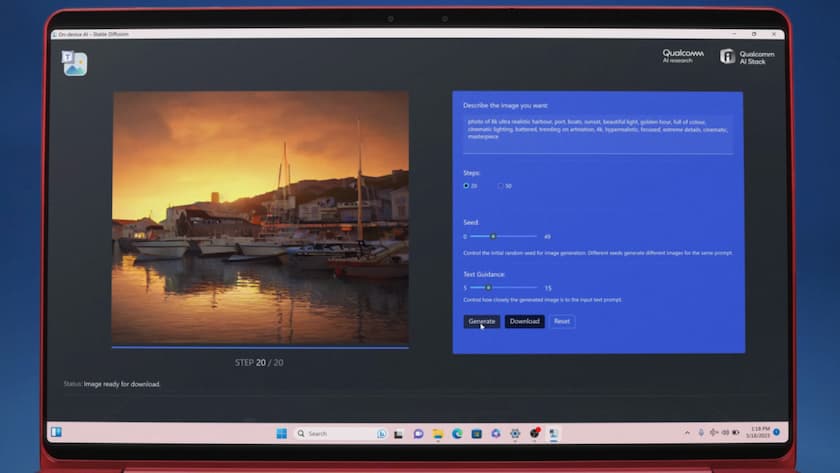
Task: Click the Stable Diffusion app logo icon
Action: point(75,64)
